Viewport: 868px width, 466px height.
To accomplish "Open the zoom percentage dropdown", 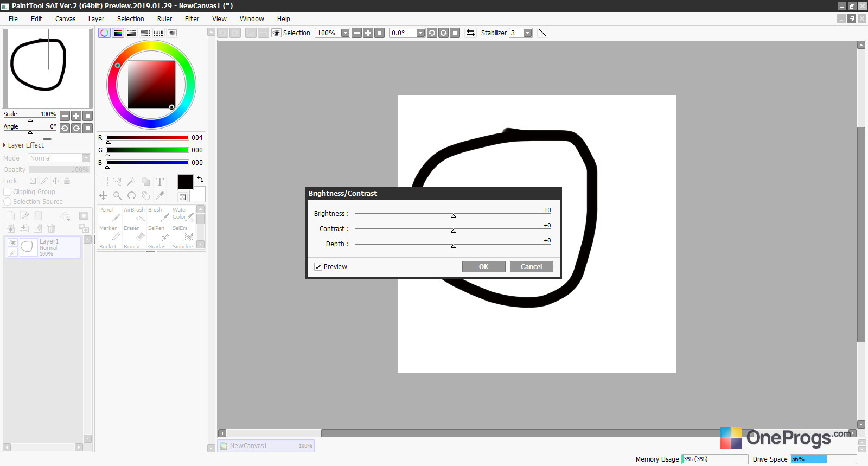I will coord(345,33).
